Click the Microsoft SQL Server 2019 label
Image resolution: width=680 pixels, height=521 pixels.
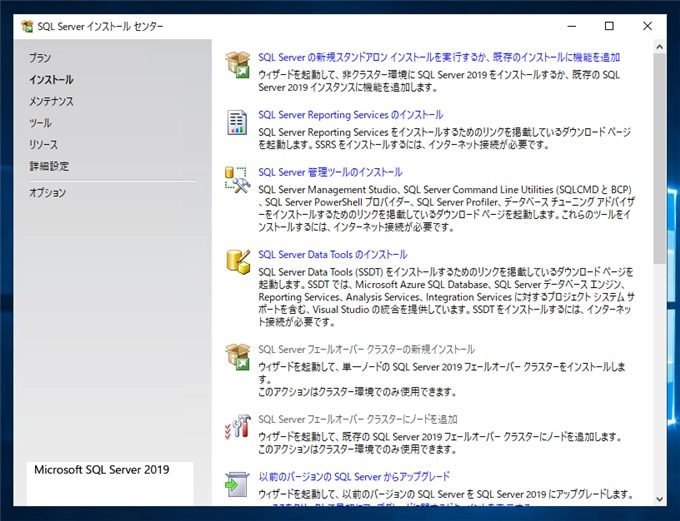101,470
